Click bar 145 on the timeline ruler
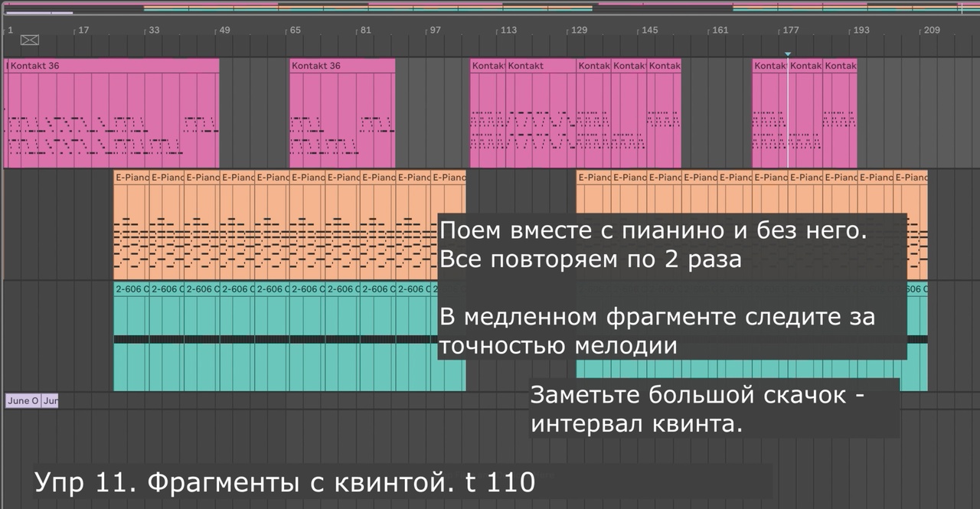The image size is (980, 509). tap(649, 31)
